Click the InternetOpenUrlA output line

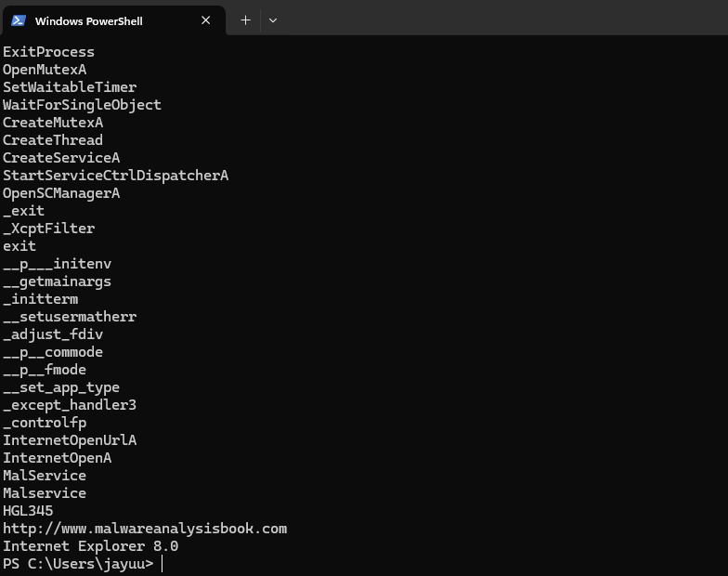click(x=70, y=440)
